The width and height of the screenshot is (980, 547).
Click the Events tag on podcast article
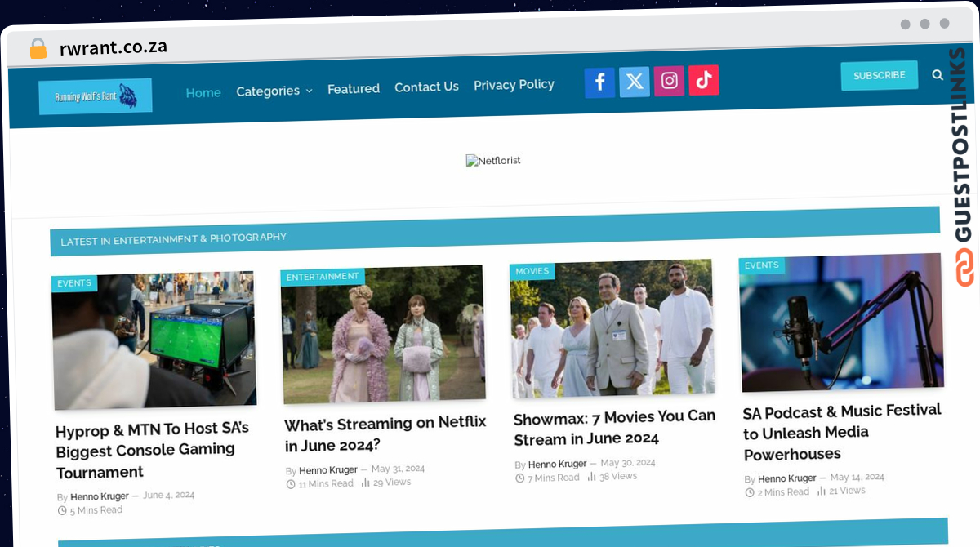click(762, 265)
